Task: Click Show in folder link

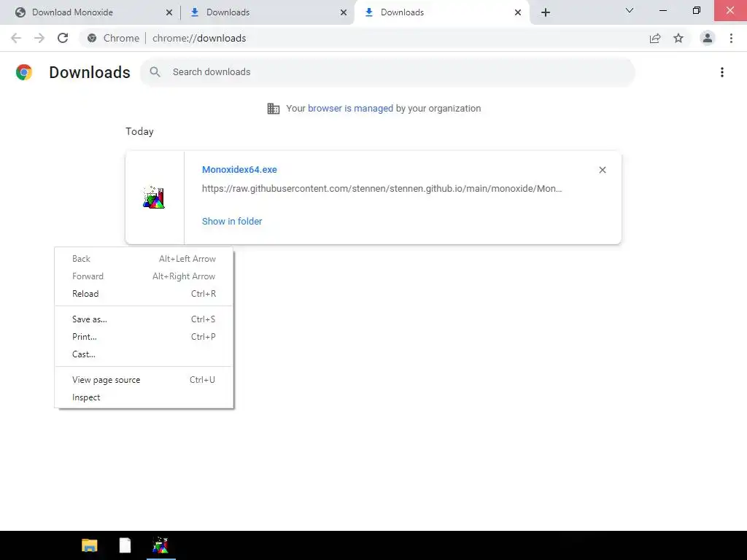Action: 232,222
